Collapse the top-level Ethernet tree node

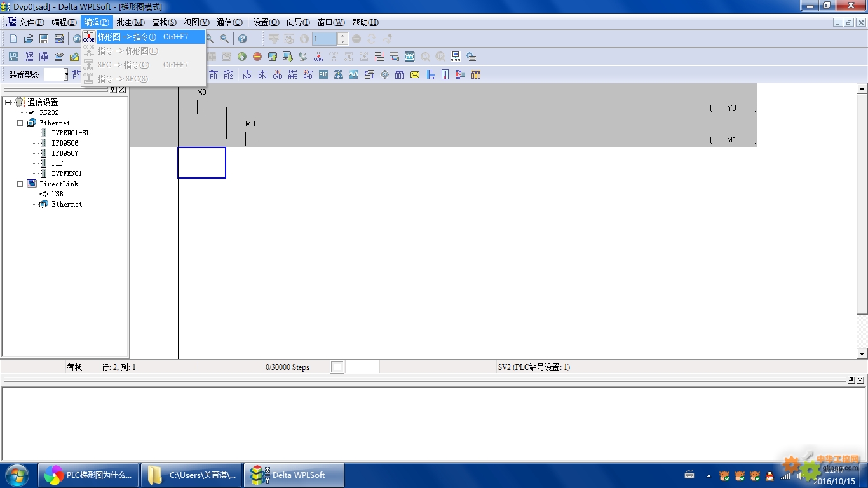20,123
